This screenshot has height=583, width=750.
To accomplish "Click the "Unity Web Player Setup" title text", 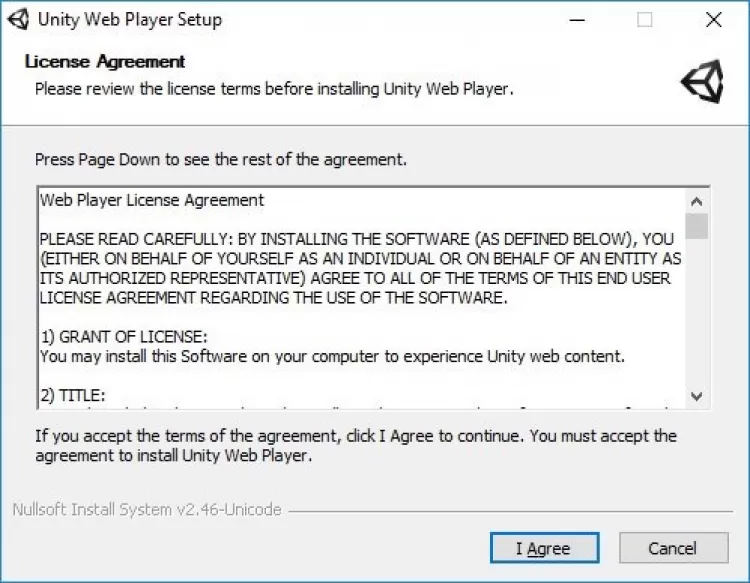I will click(x=129, y=19).
